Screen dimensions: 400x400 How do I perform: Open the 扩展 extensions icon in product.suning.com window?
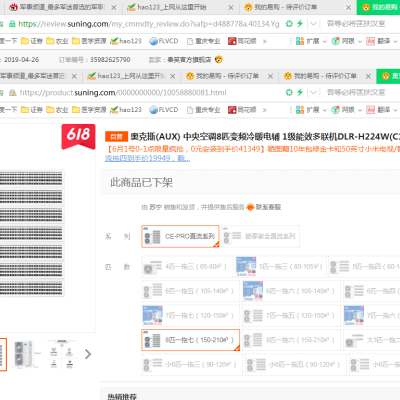click(x=300, y=110)
